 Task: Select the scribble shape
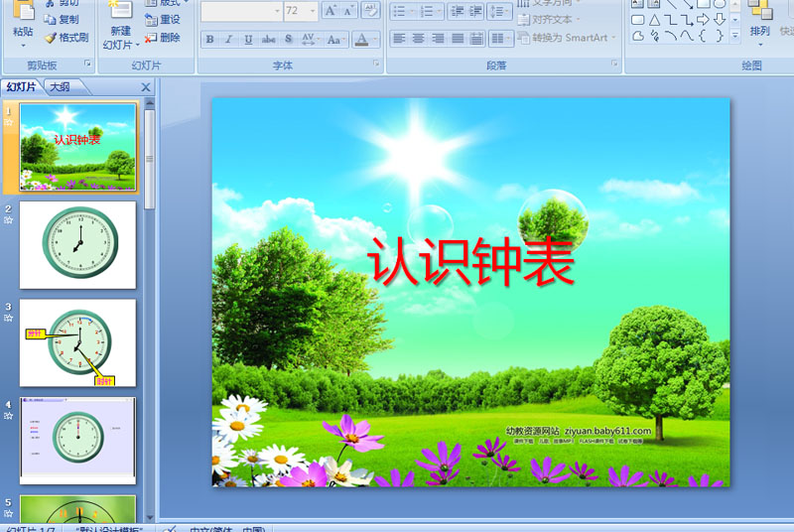[x=654, y=36]
